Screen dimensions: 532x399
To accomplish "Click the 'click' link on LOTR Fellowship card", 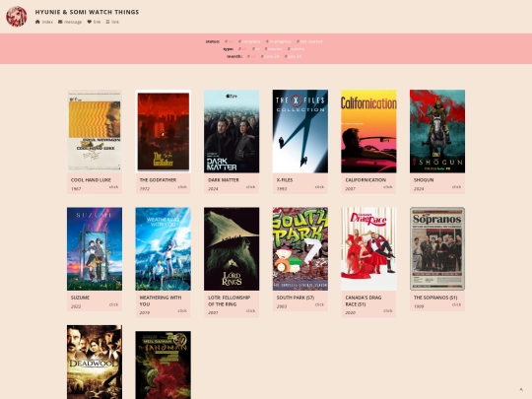I will [251, 310].
